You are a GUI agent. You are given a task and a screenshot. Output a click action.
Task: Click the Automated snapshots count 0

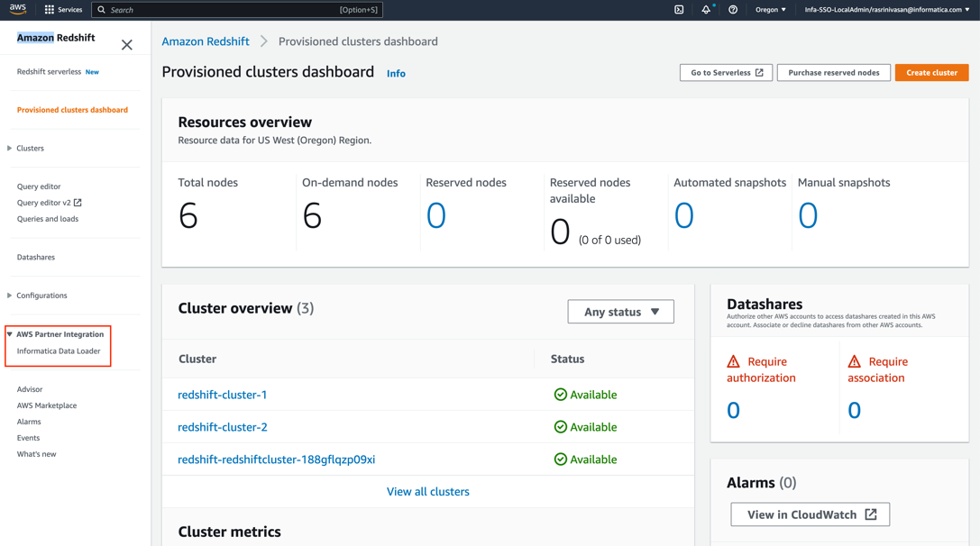click(x=683, y=215)
